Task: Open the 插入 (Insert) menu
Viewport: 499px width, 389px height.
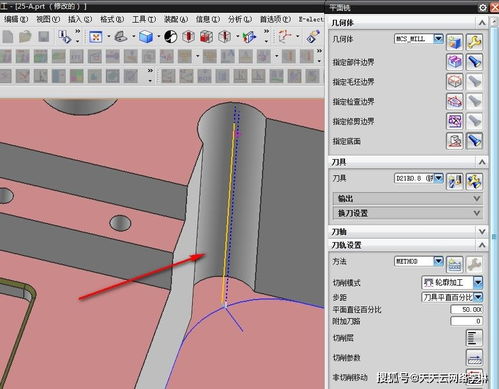Action: (x=80, y=19)
